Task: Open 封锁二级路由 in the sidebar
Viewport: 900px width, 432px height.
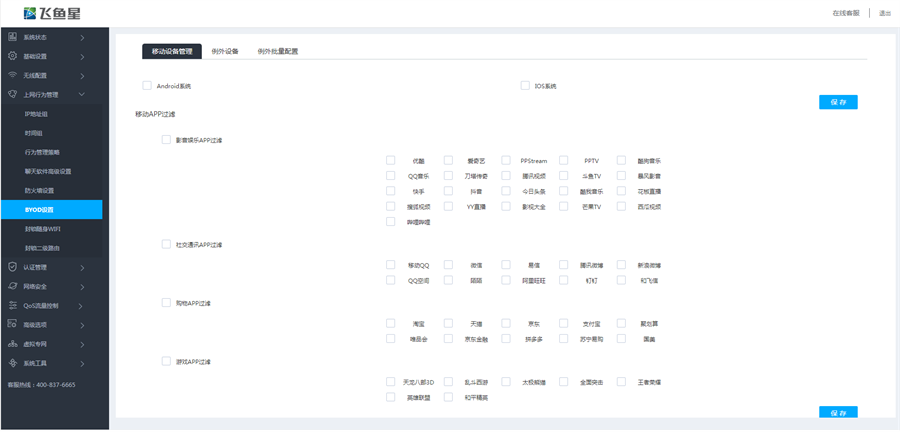Action: click(x=52, y=248)
